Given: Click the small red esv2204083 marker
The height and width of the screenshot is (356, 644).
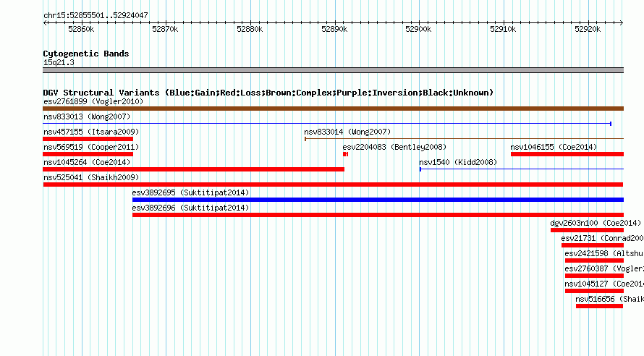Looking at the screenshot, I should click(x=345, y=154).
